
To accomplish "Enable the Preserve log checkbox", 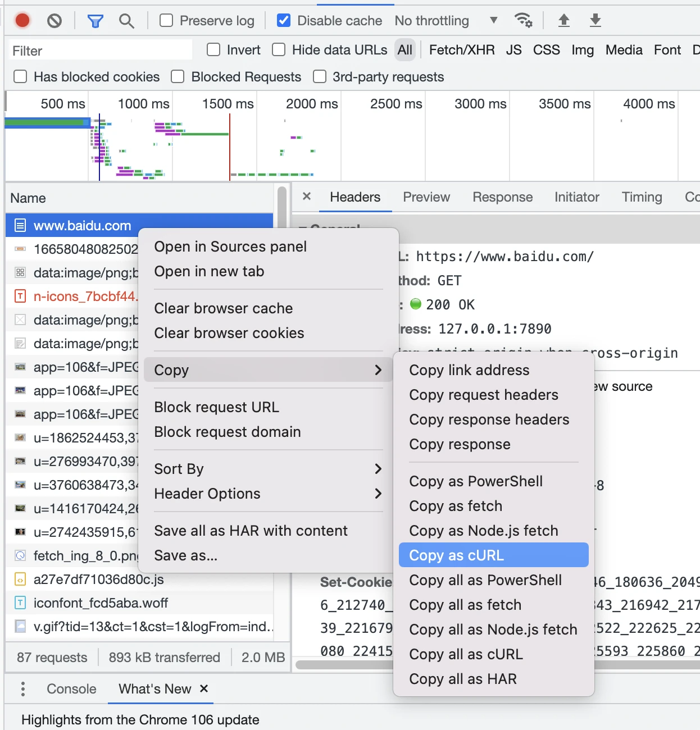I will click(x=166, y=21).
